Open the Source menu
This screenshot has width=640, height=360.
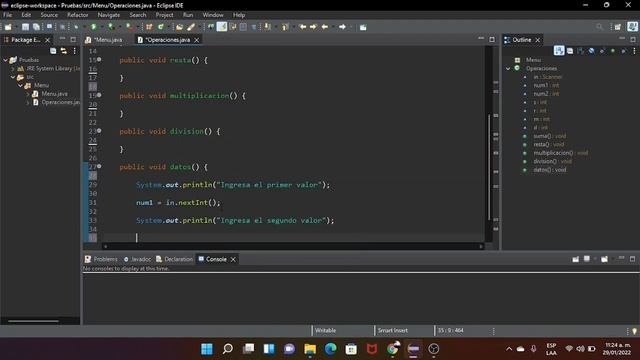[49, 15]
